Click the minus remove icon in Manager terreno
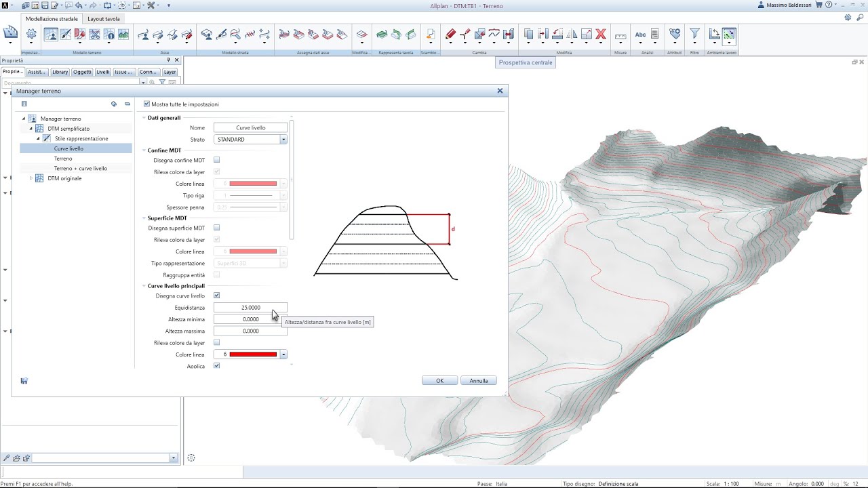This screenshot has width=868, height=488. 127,104
